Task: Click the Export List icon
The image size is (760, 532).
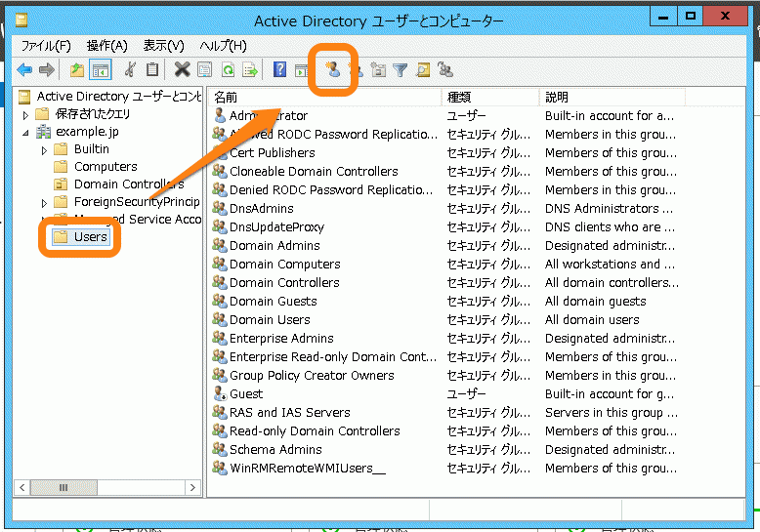Action: [x=250, y=70]
